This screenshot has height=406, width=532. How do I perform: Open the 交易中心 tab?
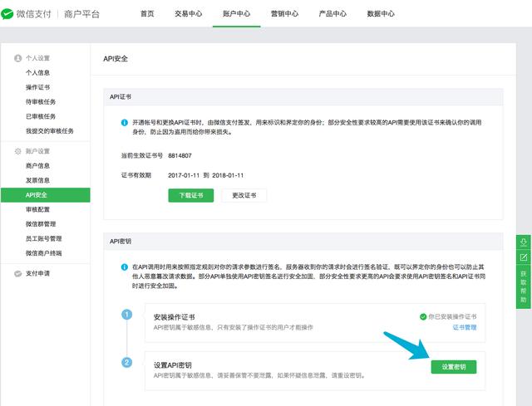[188, 14]
